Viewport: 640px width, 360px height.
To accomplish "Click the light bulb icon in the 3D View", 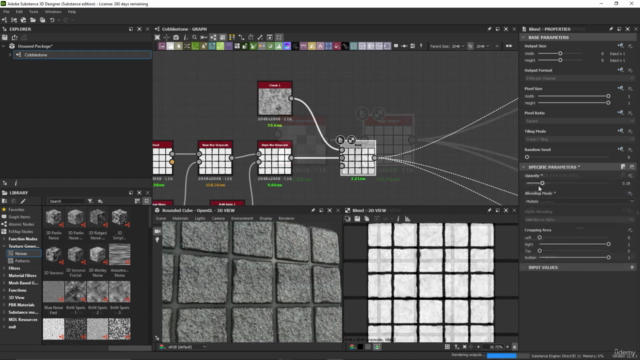I will 157,240.
